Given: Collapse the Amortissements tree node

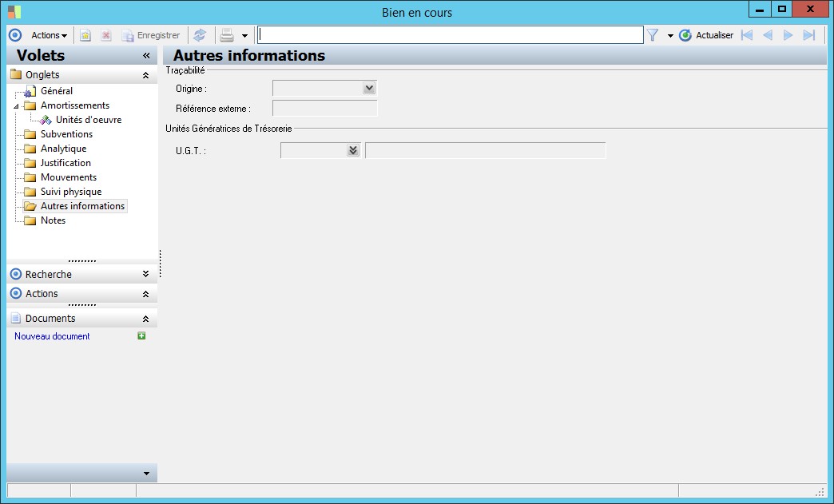Looking at the screenshot, I should point(16,106).
